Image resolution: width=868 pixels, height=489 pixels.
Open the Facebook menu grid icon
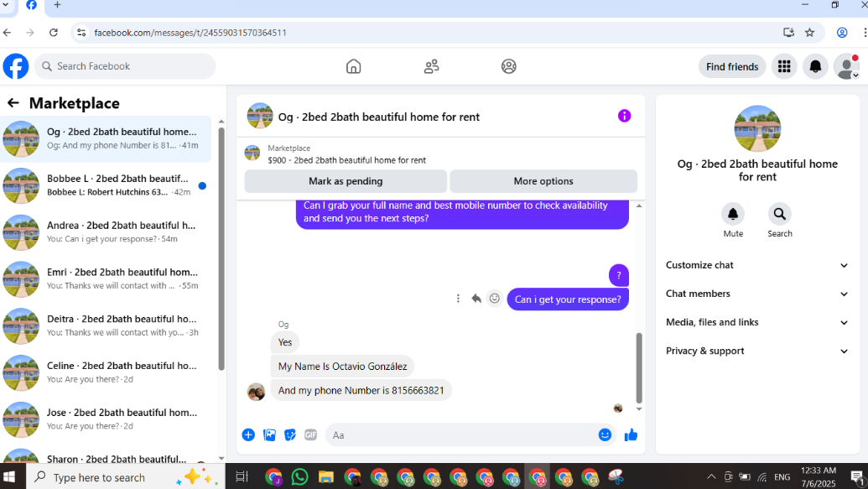(x=784, y=66)
